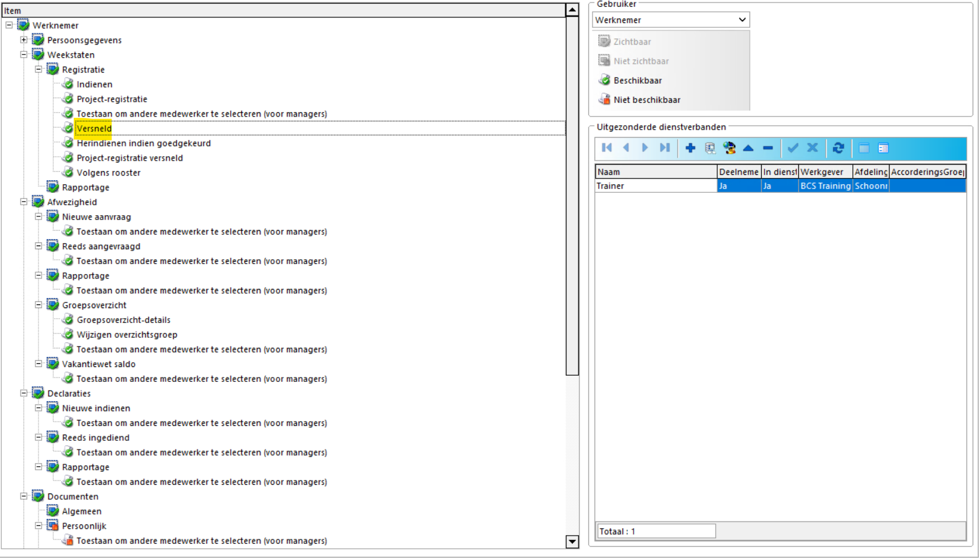
Task: Collapse the Afwezigheid node
Action: pos(24,201)
